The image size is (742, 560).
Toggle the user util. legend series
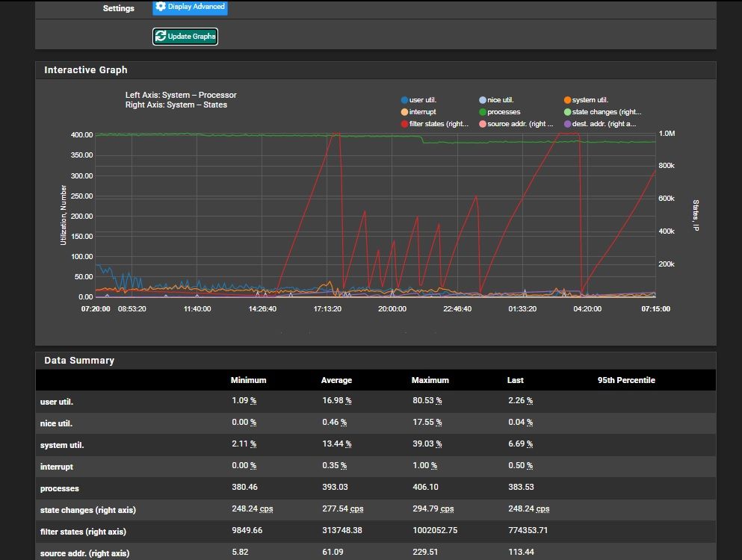(x=418, y=100)
